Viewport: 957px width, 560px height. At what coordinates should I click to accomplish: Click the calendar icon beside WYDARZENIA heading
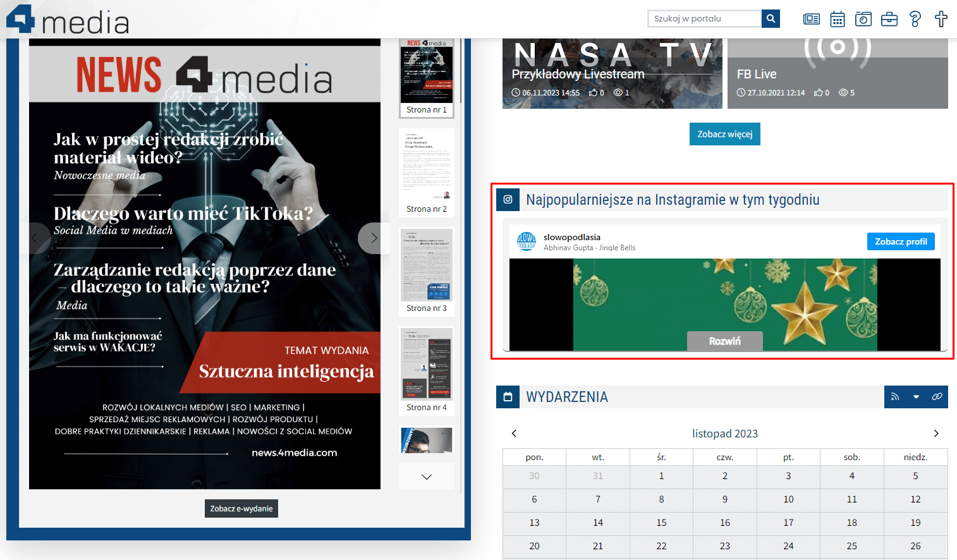click(x=508, y=397)
